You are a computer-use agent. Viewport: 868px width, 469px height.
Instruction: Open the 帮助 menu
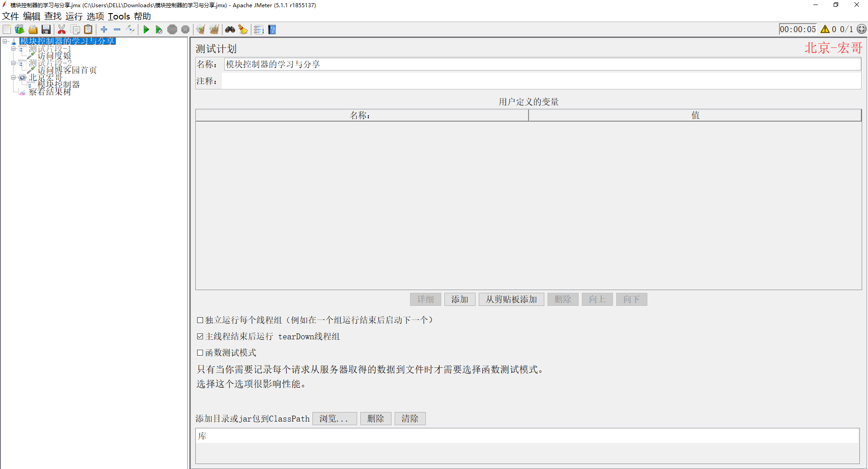point(142,16)
